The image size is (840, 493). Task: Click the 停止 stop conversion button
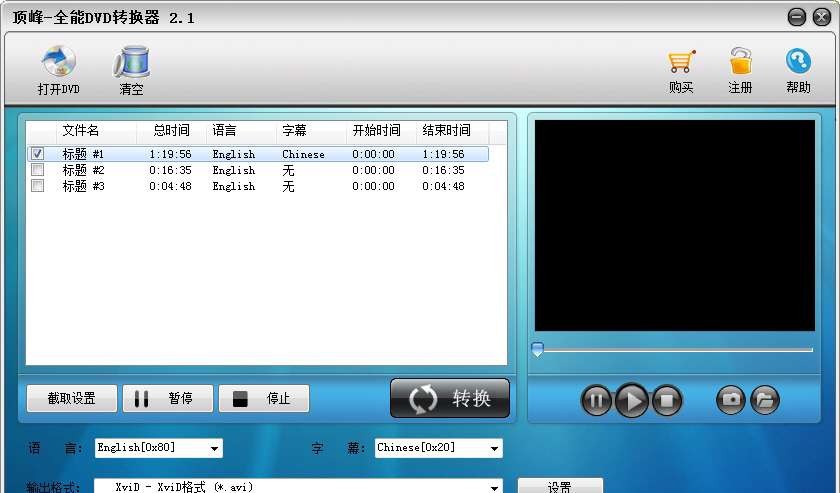point(264,399)
